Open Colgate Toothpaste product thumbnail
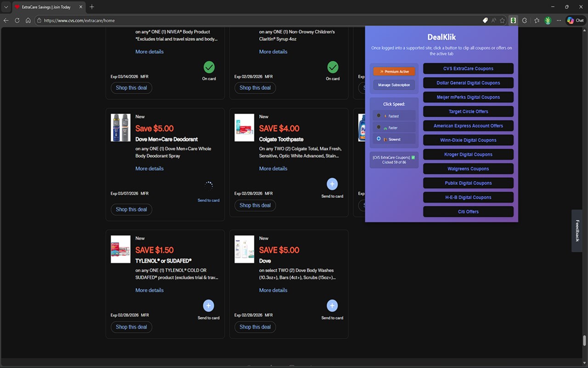The image size is (588, 368). 244,127
